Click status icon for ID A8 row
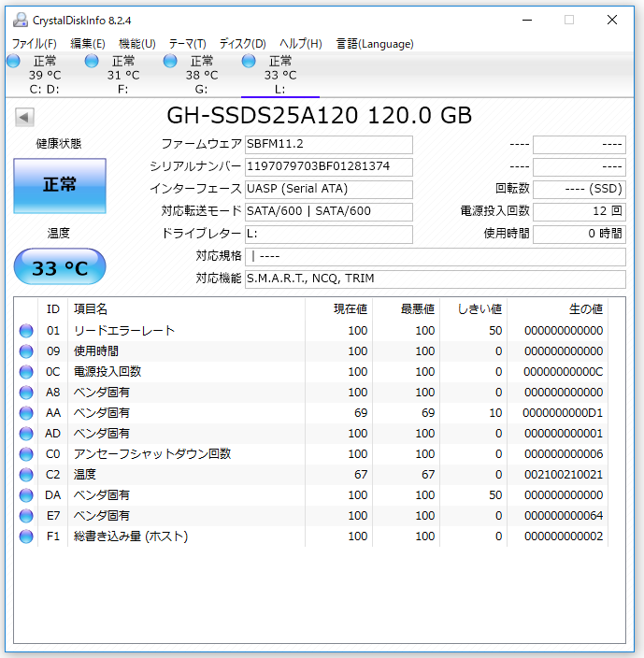The image size is (644, 658). [26, 393]
